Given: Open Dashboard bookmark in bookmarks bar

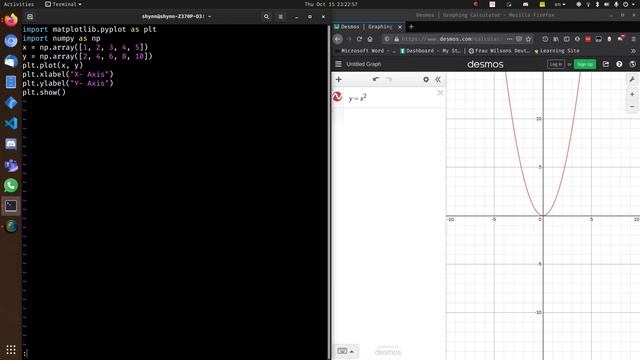Looking at the screenshot, I should tap(430, 51).
